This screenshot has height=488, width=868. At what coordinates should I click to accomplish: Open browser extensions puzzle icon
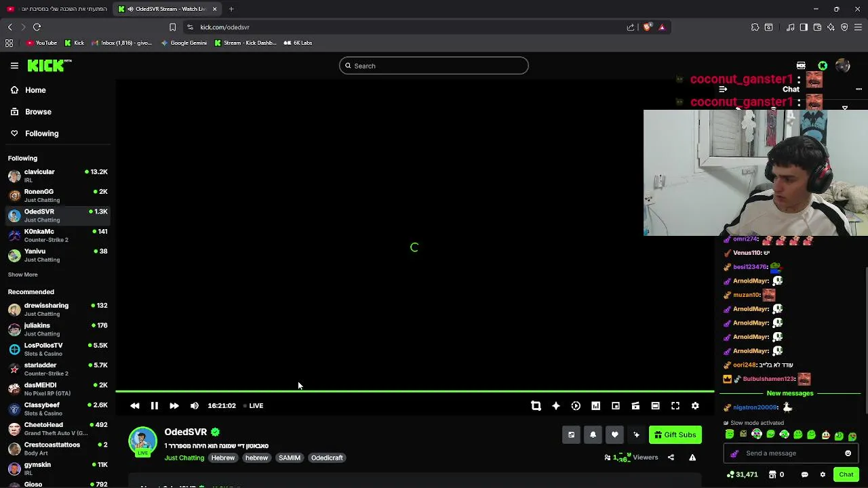click(x=755, y=27)
